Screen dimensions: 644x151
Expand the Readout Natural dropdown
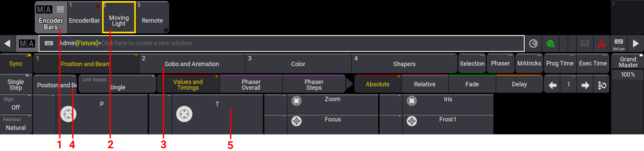pyautogui.click(x=16, y=124)
